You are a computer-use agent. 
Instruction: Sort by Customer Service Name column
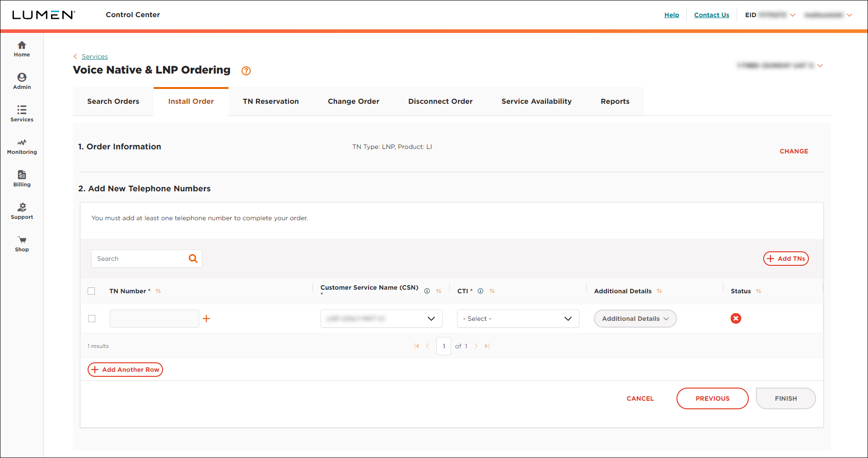pos(439,291)
